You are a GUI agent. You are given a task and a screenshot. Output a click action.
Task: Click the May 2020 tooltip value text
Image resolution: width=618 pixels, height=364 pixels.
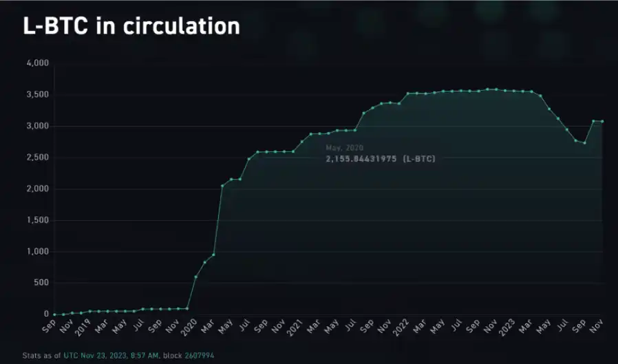[x=380, y=159]
